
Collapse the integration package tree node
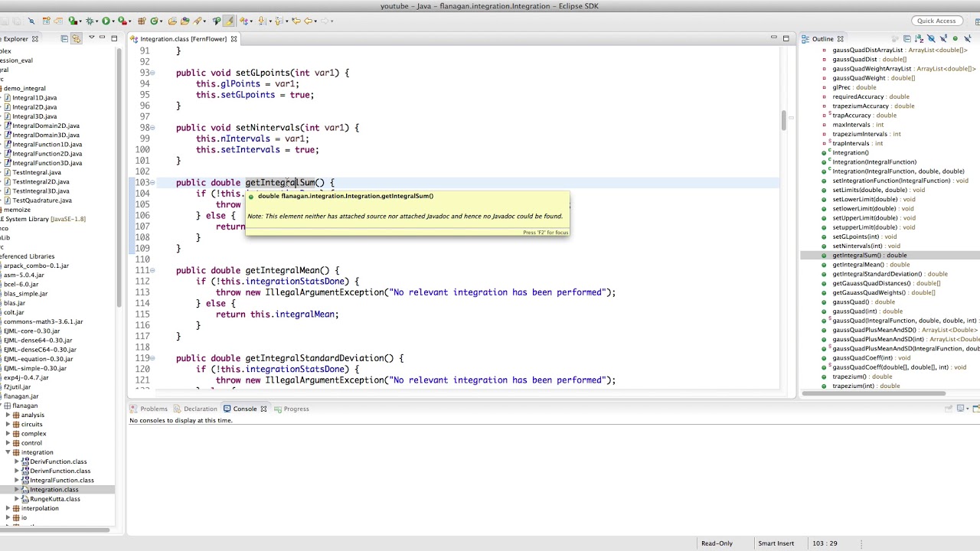8,452
